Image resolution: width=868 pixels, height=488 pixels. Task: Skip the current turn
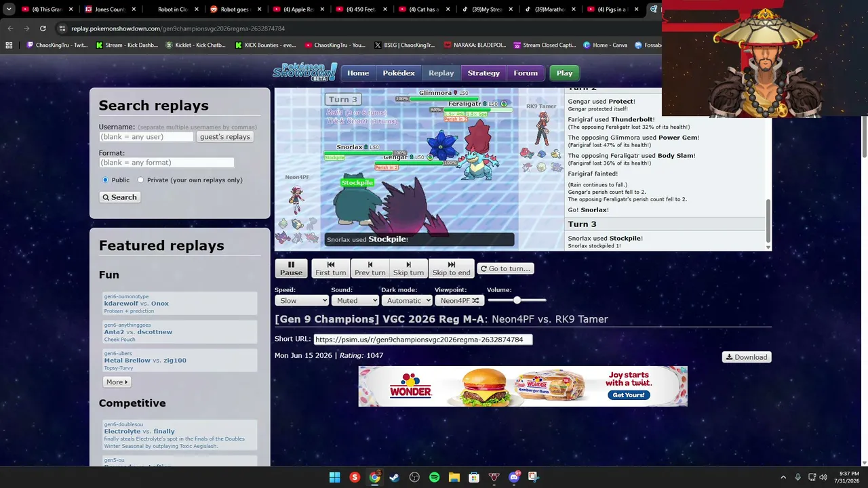(408, 268)
